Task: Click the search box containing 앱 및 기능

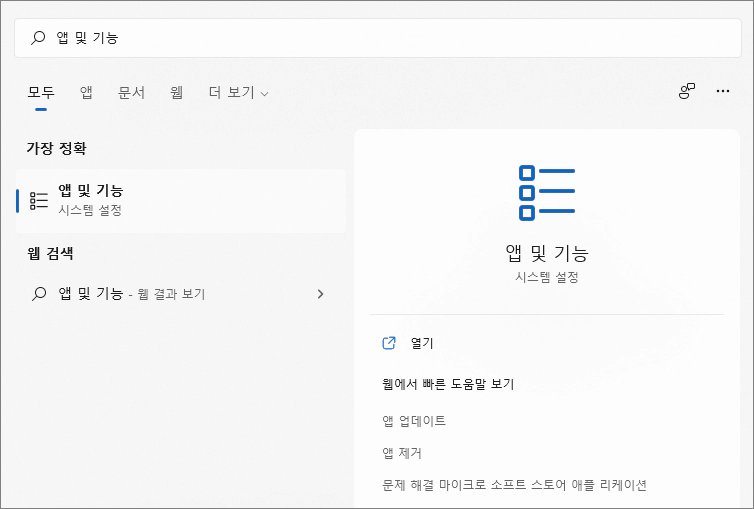Action: click(377, 38)
